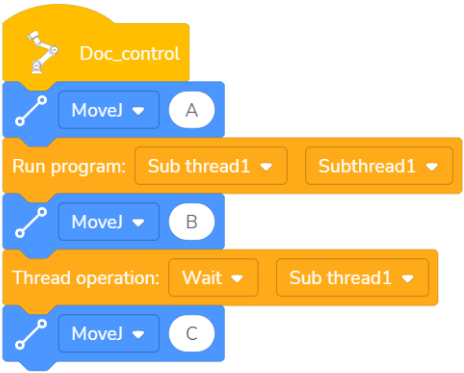The image size is (464, 373).
Task: Click the path icon on MoveJ A block
Action: pyautogui.click(x=31, y=111)
